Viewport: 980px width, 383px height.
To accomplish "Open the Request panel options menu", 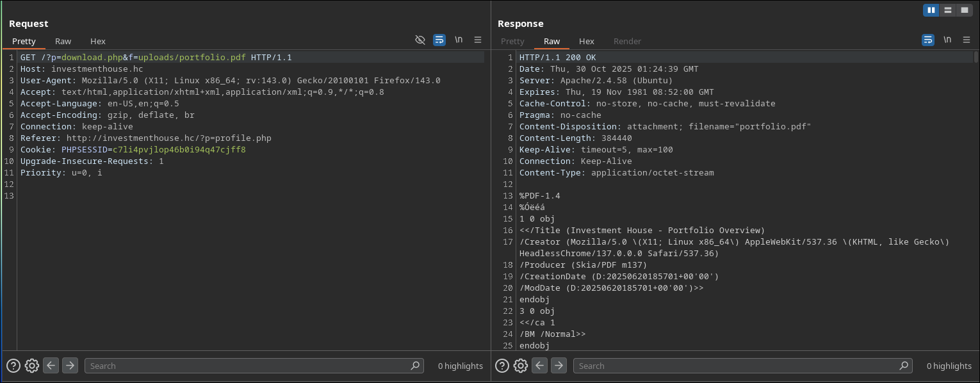I will click(x=478, y=40).
